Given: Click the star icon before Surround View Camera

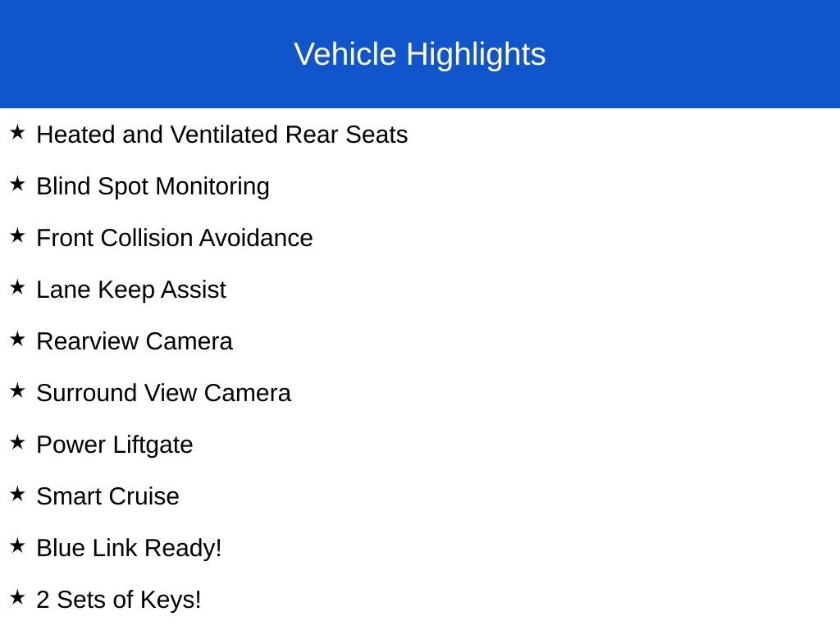Looking at the screenshot, I should (18, 390).
